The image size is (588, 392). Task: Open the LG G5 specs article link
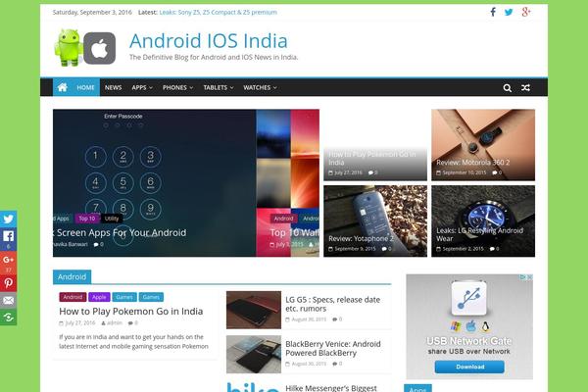[332, 304]
